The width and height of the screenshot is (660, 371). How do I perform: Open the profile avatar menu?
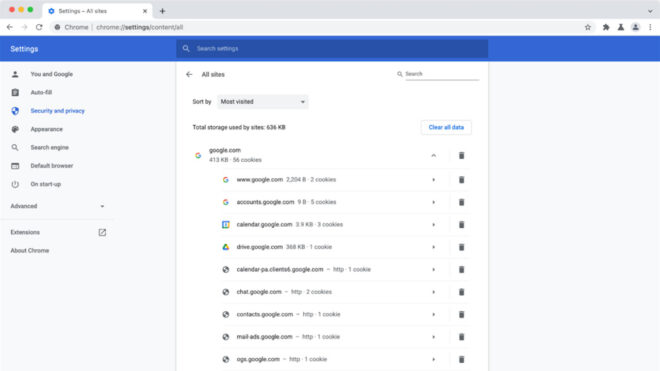[x=636, y=27]
